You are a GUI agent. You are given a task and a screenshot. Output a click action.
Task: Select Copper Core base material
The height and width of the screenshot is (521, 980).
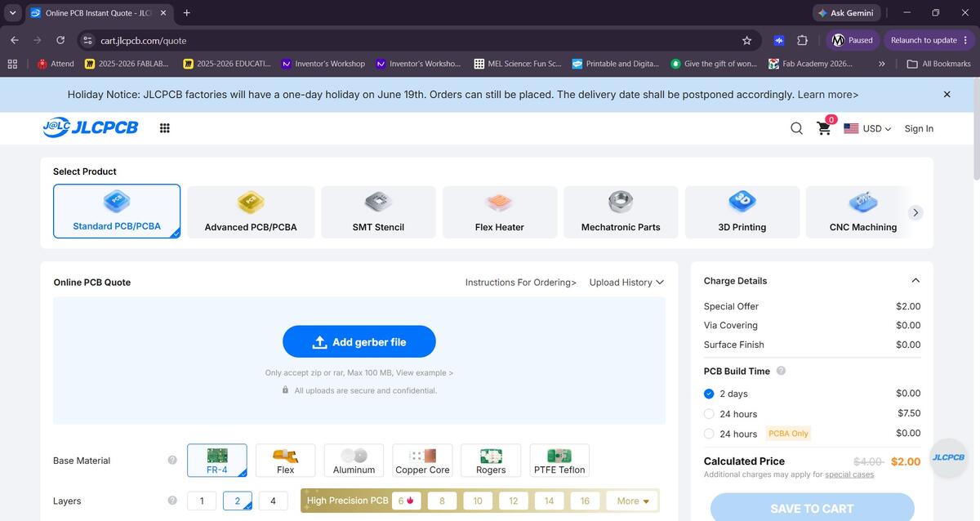[423, 461]
